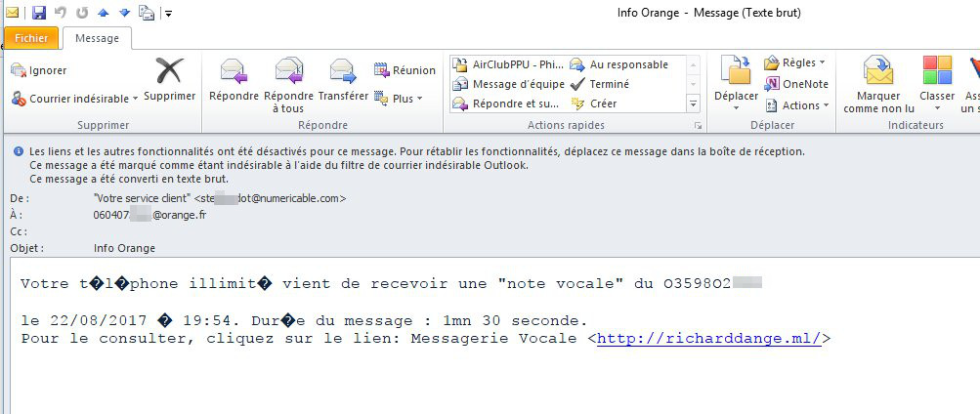The height and width of the screenshot is (414, 980).
Task: Switch to the Message ribbon tab
Action: click(97, 38)
